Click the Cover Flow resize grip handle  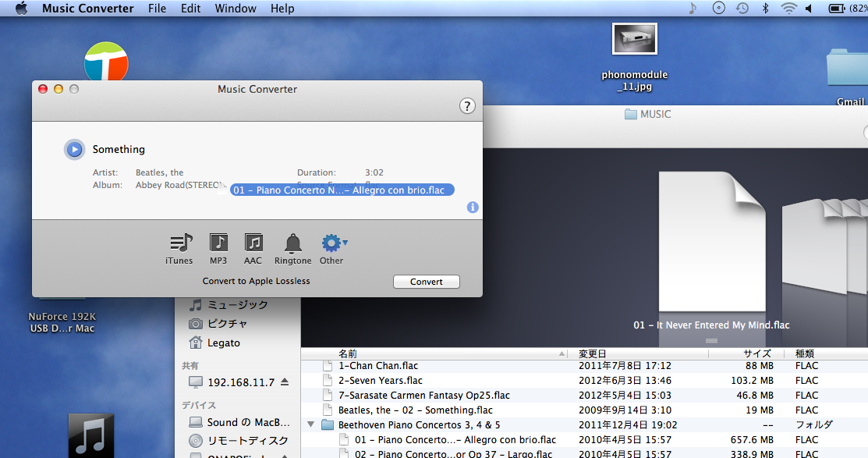tap(712, 341)
